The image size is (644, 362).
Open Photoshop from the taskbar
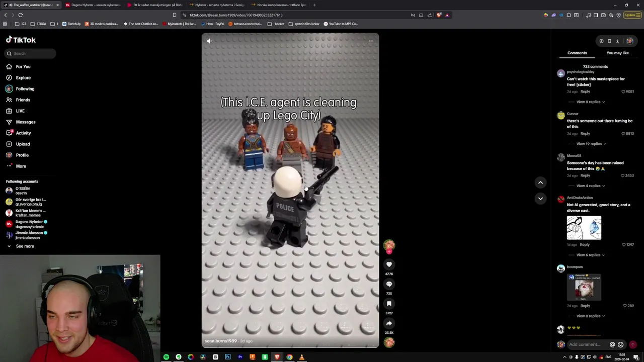[228, 357]
